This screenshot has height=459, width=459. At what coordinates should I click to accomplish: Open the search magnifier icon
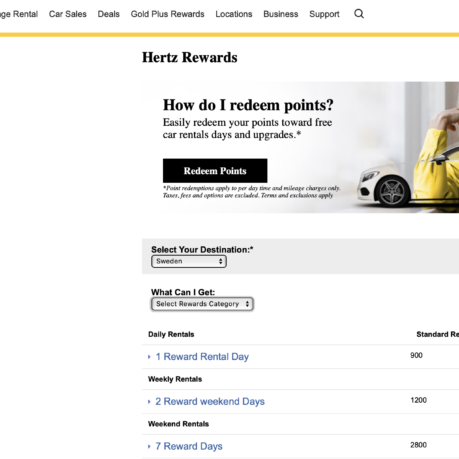(359, 14)
